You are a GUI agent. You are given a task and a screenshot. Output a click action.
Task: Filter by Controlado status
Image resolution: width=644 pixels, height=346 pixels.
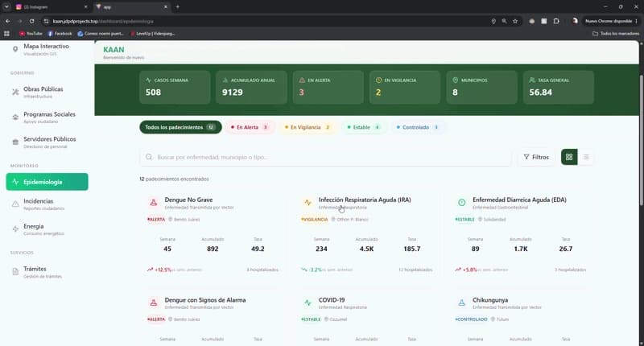(418, 127)
